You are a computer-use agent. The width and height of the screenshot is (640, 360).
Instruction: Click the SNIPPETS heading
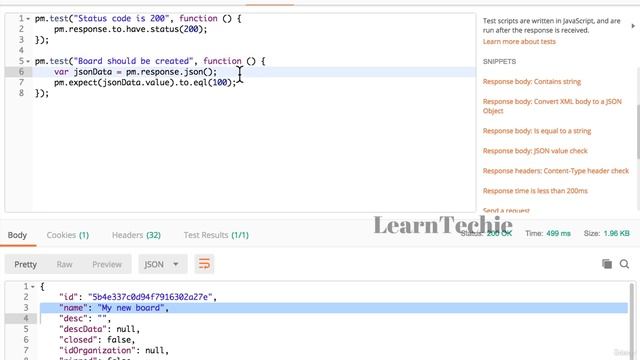pos(499,62)
